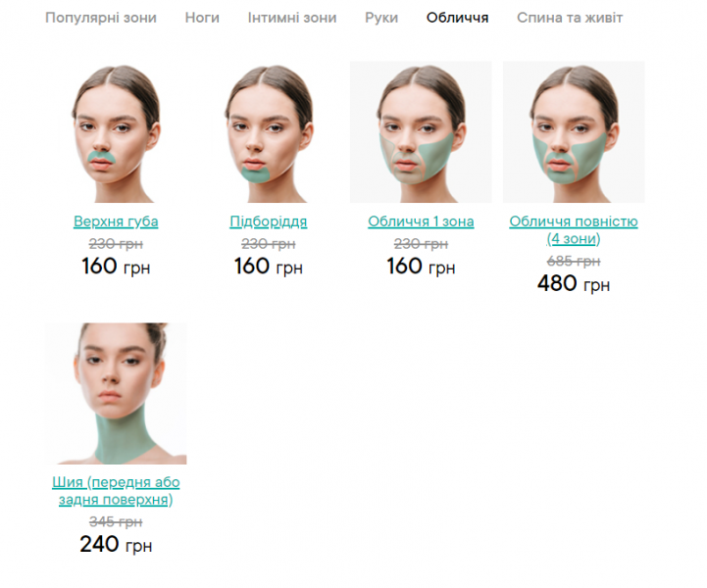Viewport: 707px width, 588px height.
Task: Open the Підборіддя link
Action: point(269,221)
